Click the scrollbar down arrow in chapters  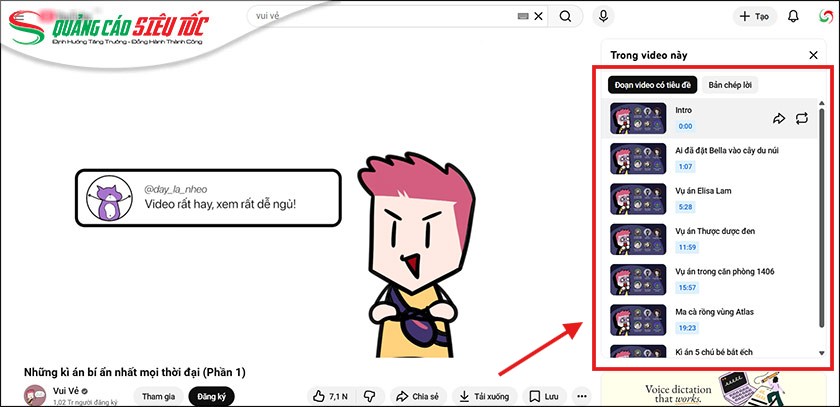(822, 353)
